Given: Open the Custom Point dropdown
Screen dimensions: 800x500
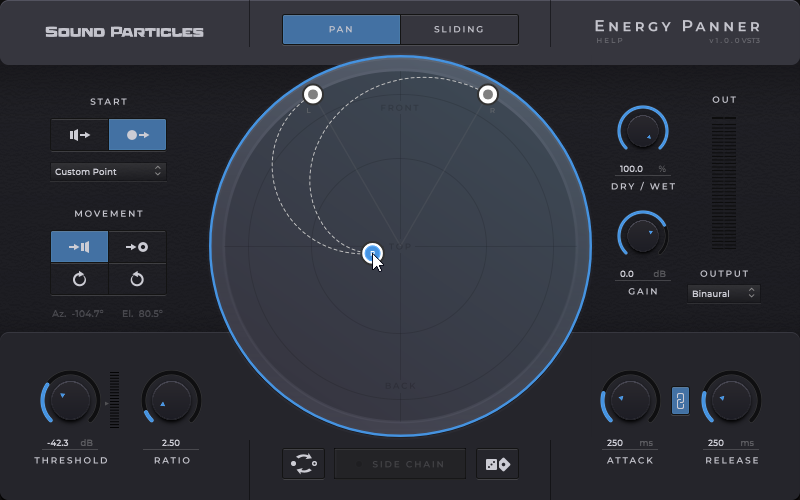Looking at the screenshot, I should point(108,171).
